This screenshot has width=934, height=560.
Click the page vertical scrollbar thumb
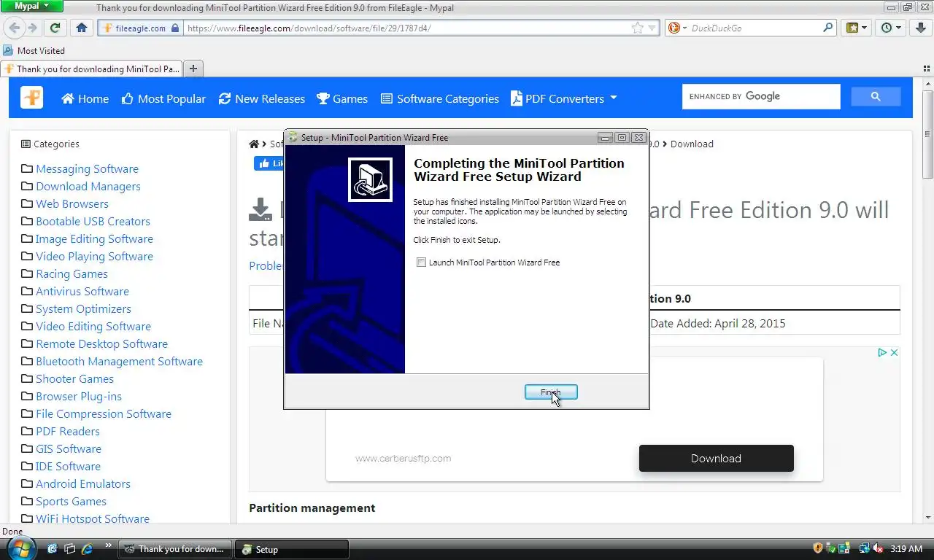(927, 133)
